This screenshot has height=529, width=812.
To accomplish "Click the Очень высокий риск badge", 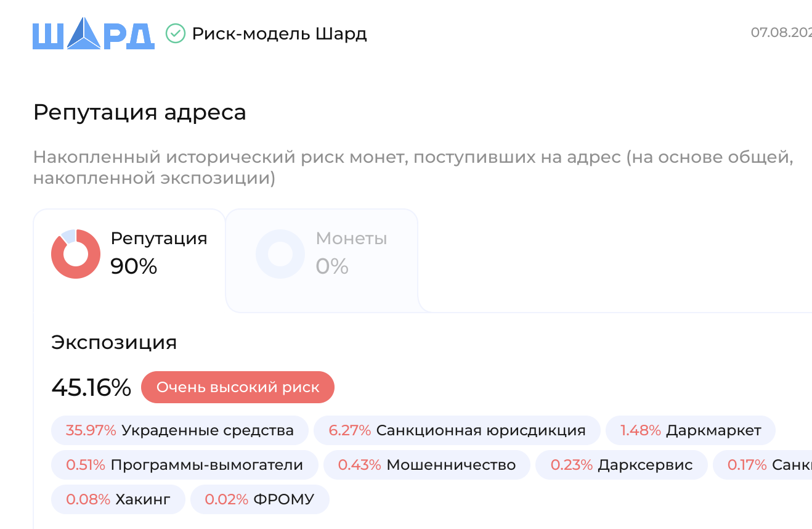I will pos(238,387).
